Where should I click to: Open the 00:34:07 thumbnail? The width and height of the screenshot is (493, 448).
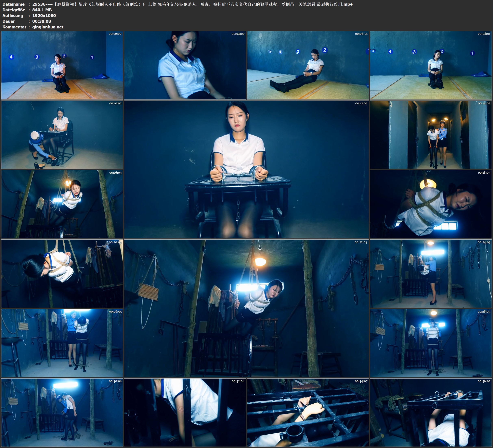(308, 412)
